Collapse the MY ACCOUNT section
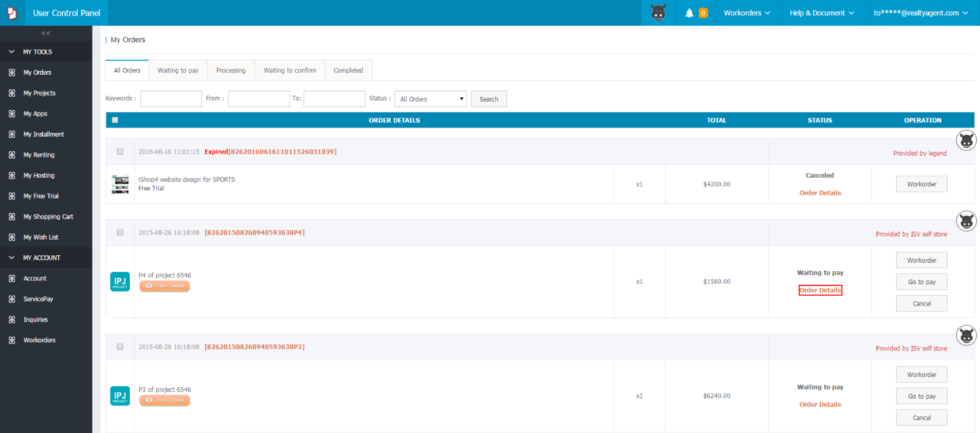980x433 pixels. pyautogui.click(x=46, y=258)
